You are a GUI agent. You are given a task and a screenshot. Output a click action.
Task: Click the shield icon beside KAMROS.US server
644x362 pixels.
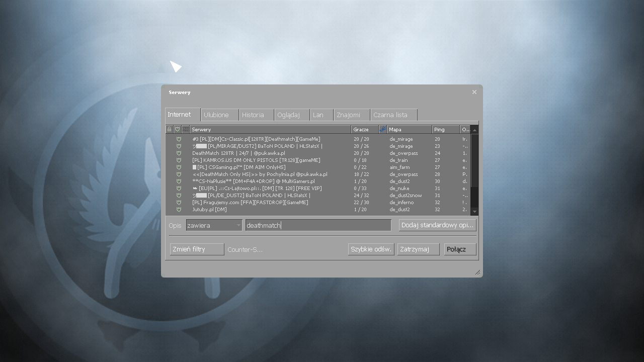[x=179, y=160]
